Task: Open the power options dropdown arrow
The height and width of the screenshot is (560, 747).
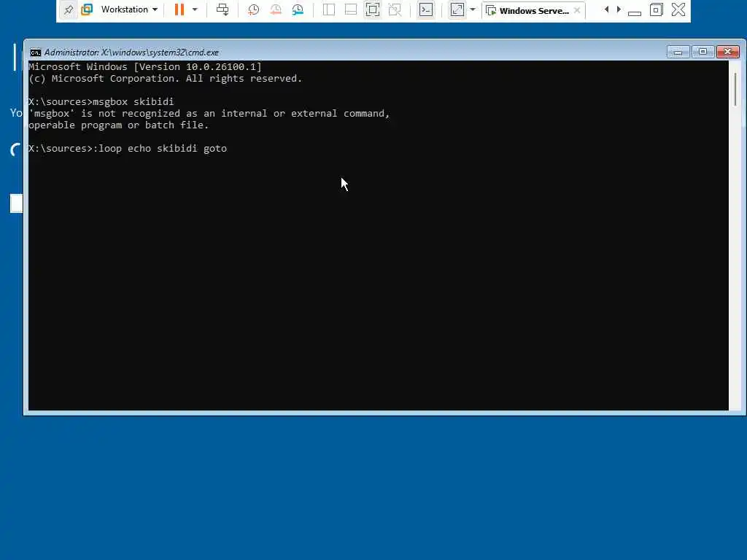Action: [195, 9]
